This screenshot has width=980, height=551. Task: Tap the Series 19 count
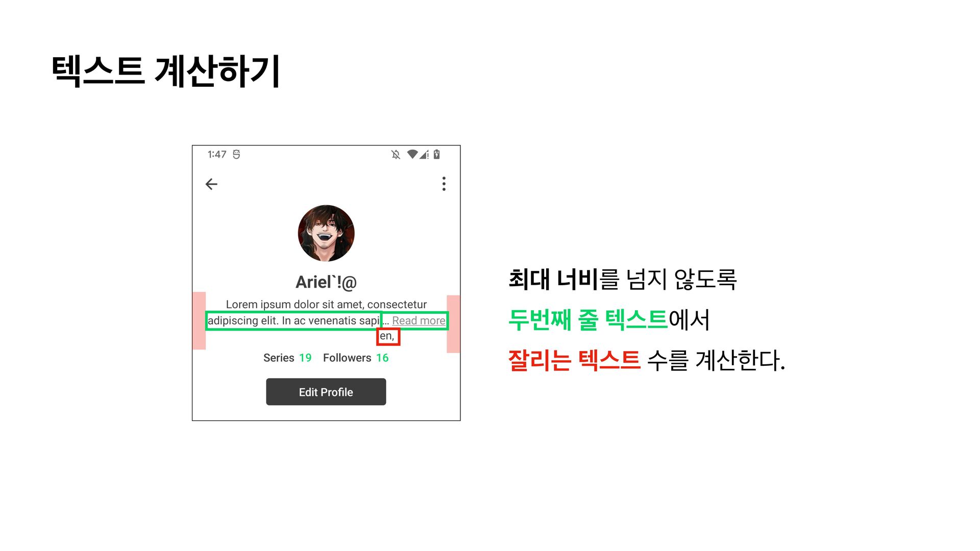(x=287, y=358)
